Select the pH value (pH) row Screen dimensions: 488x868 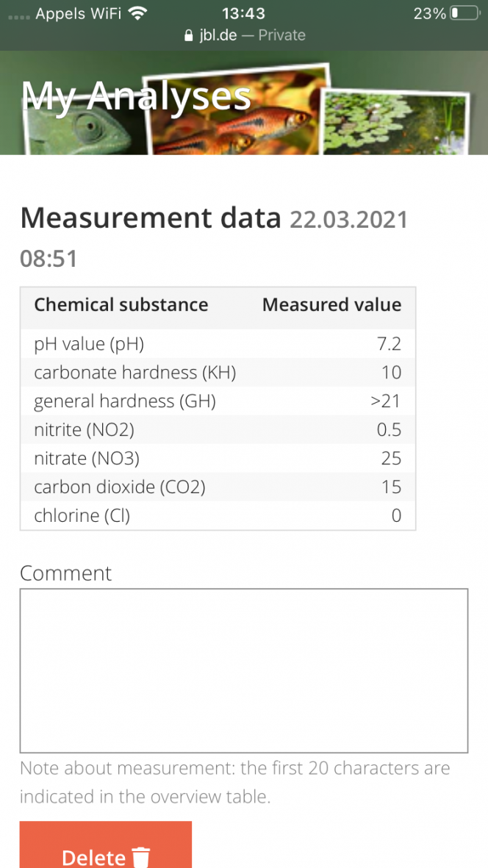pyautogui.click(x=218, y=344)
